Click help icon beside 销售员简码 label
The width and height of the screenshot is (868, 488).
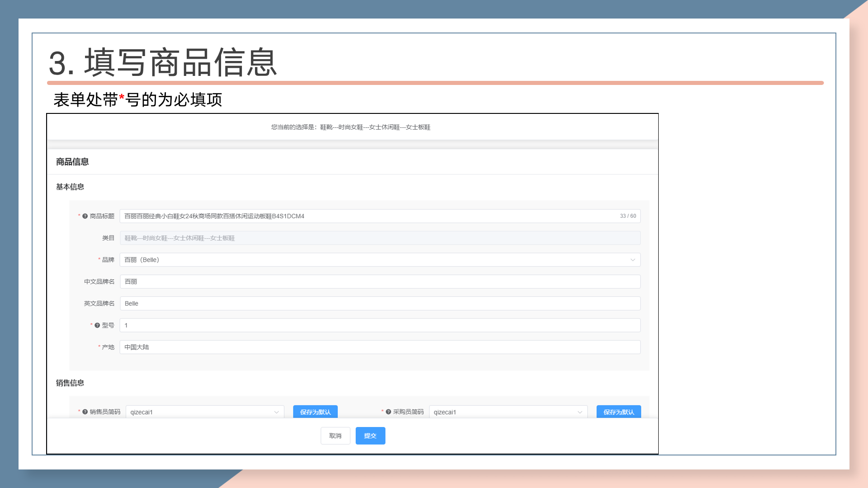point(85,412)
